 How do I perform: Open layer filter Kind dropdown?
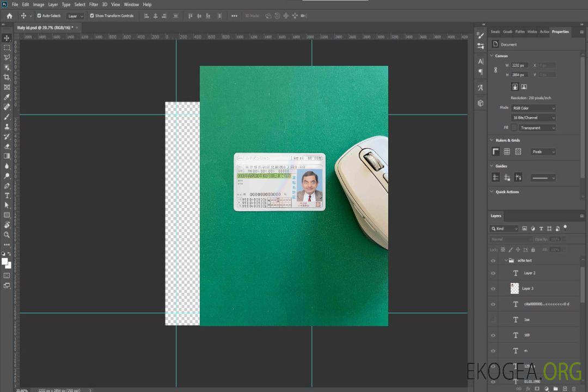click(x=504, y=229)
